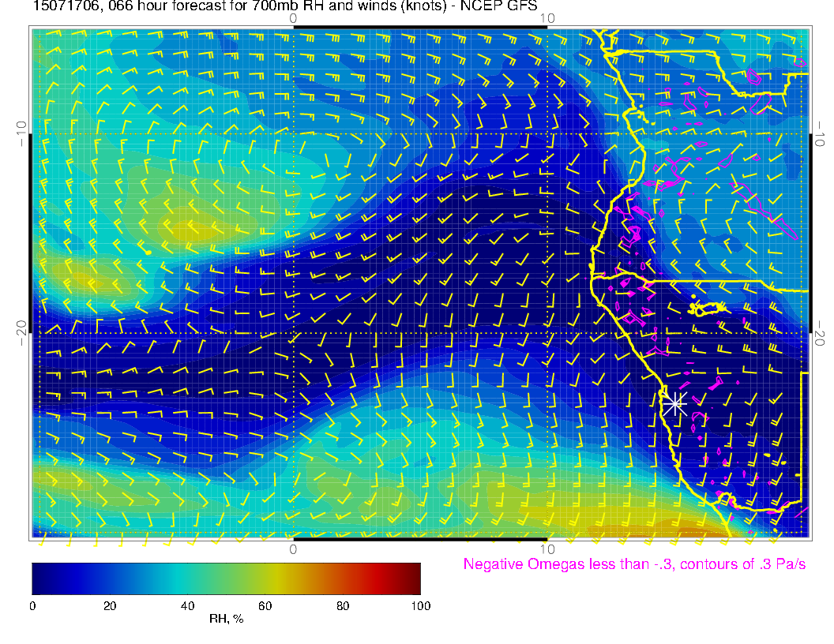Click the 10 longitude label below the map
The image size is (834, 644).
point(547,549)
